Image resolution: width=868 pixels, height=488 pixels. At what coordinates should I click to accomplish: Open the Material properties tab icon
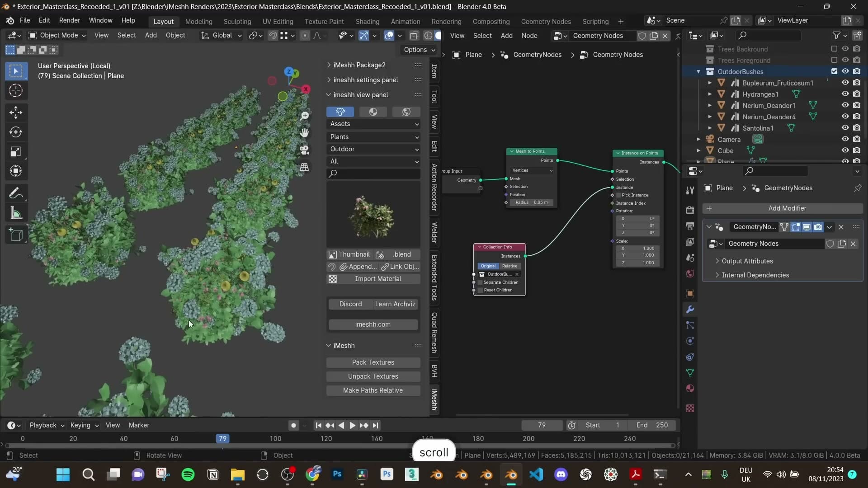tap(690, 389)
